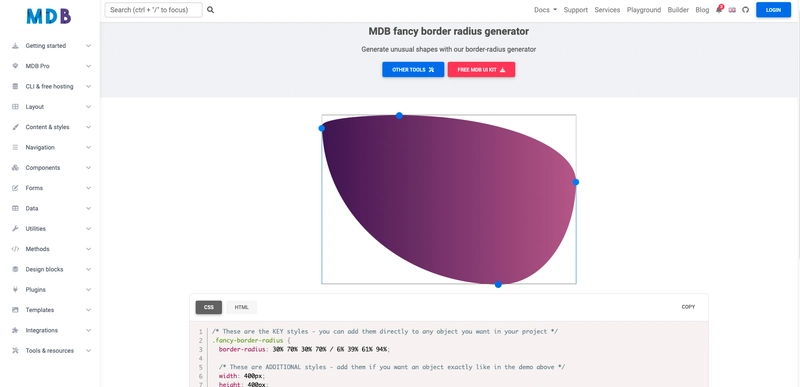
Task: Click the Plugins plug icon
Action: click(15, 290)
